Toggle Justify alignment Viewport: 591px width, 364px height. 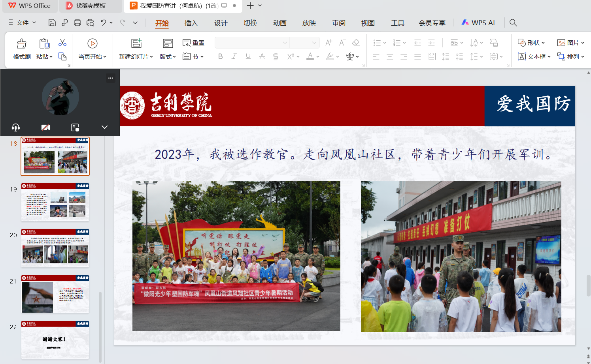[x=417, y=56]
